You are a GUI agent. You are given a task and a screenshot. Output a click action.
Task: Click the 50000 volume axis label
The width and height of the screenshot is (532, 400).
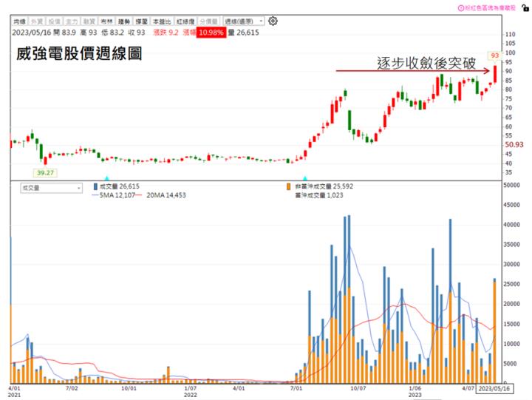pos(511,186)
